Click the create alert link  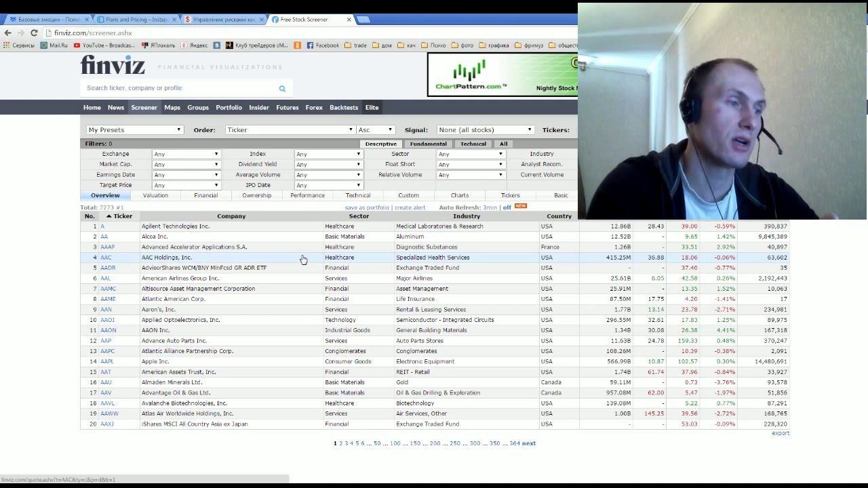[410, 207]
